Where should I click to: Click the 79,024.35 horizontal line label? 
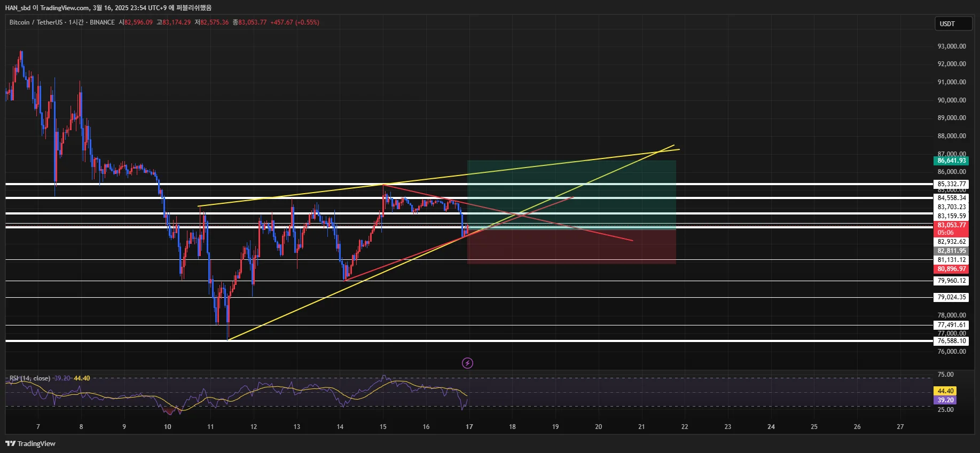pos(951,297)
